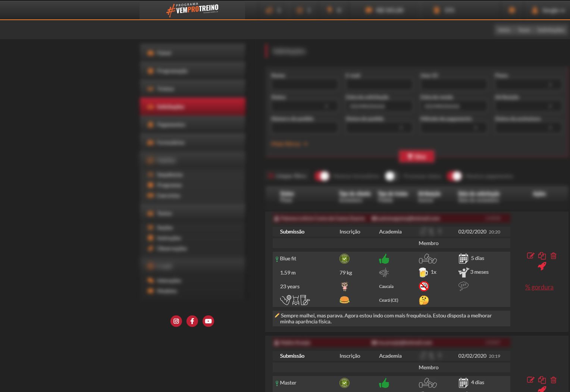Image resolution: width=570 pixels, height=392 pixels.
Task: Click the '4 dias' frequency text
Action: click(x=477, y=382)
